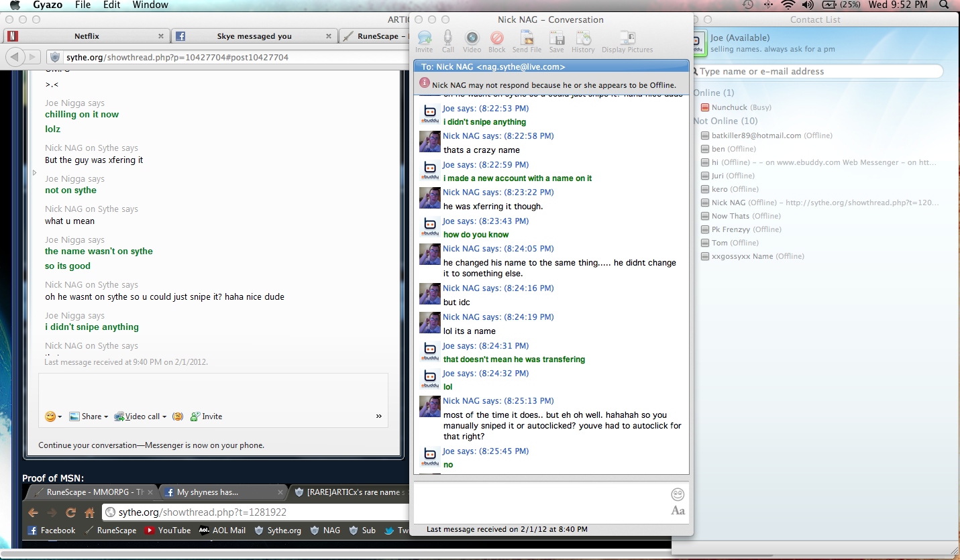Open the AOL Mail bookmark
This screenshot has height=560, width=960.
[x=222, y=530]
